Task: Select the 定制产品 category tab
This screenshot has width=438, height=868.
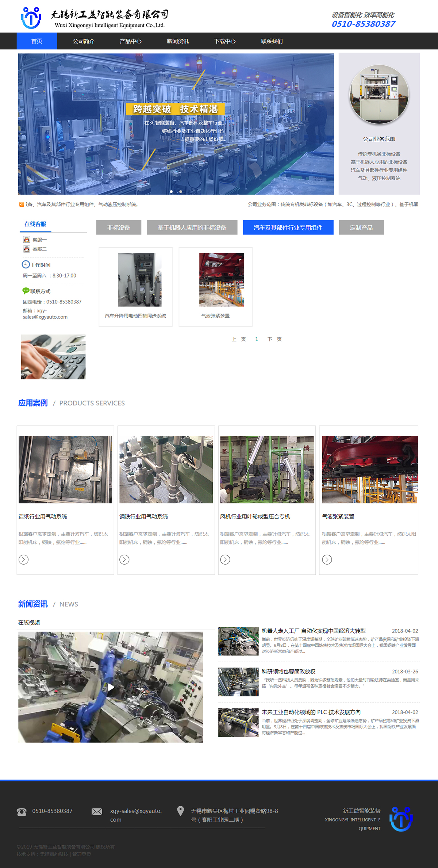Action: pos(361,227)
